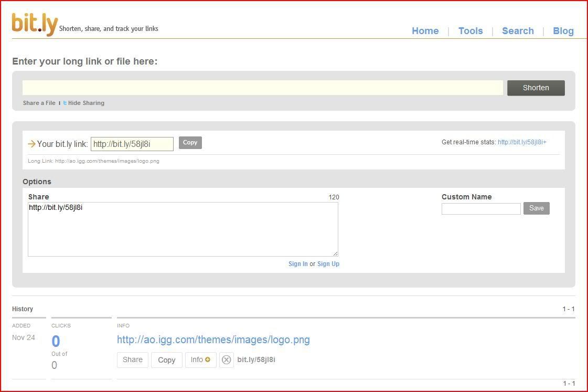Open the real-time stats link
588x392 pixels.
coord(522,142)
